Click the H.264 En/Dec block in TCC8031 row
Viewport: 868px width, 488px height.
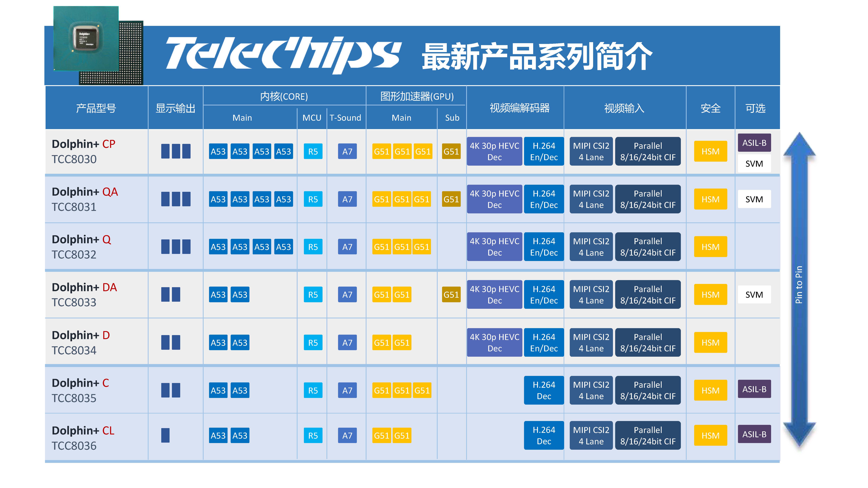pos(544,199)
